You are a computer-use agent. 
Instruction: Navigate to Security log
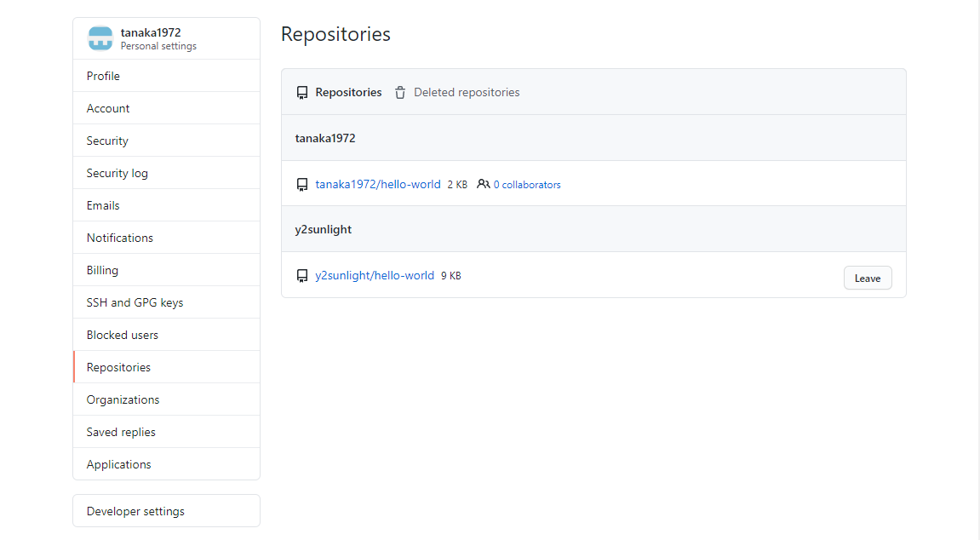(x=117, y=173)
